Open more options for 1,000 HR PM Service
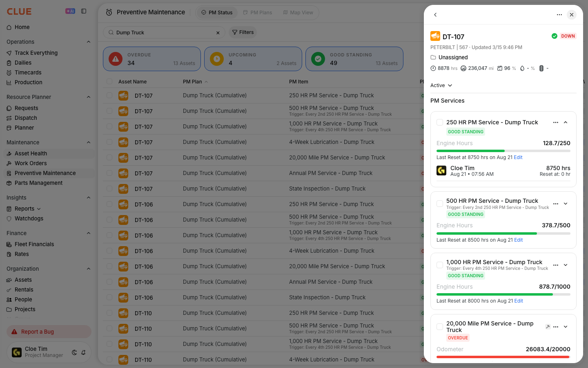 pos(556,265)
